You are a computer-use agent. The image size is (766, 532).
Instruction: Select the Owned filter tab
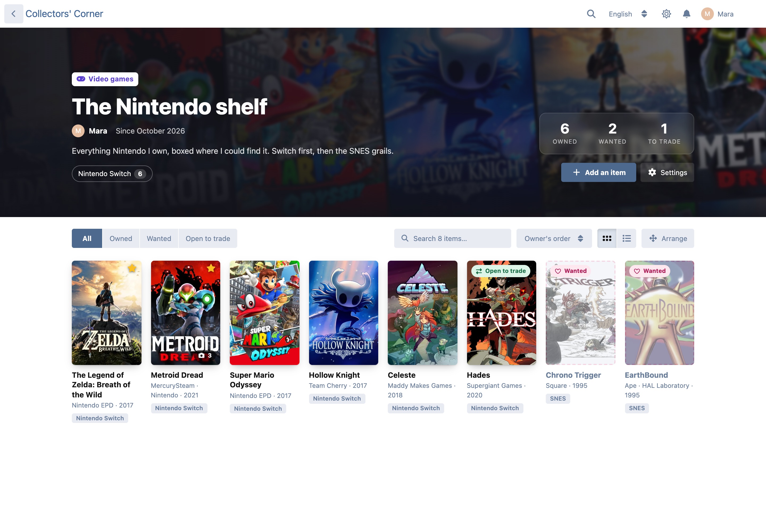tap(121, 238)
